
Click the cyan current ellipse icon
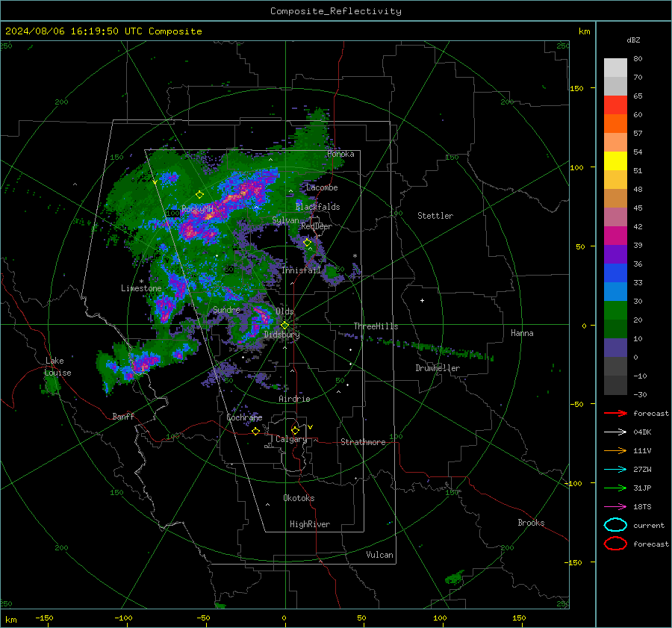click(x=615, y=525)
